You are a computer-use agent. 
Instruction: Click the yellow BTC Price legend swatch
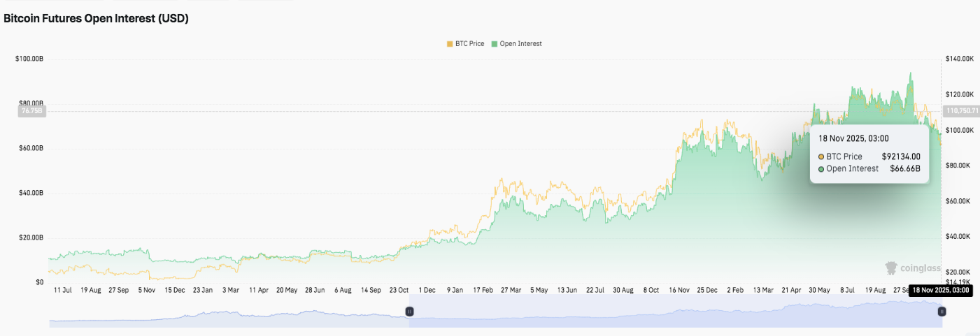click(449, 44)
